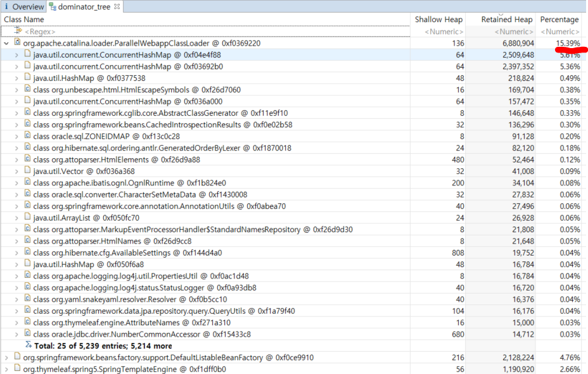This screenshot has width=588, height=374.
Task: Expand HashMap @ 0xf0377538 row
Action: click(x=16, y=78)
